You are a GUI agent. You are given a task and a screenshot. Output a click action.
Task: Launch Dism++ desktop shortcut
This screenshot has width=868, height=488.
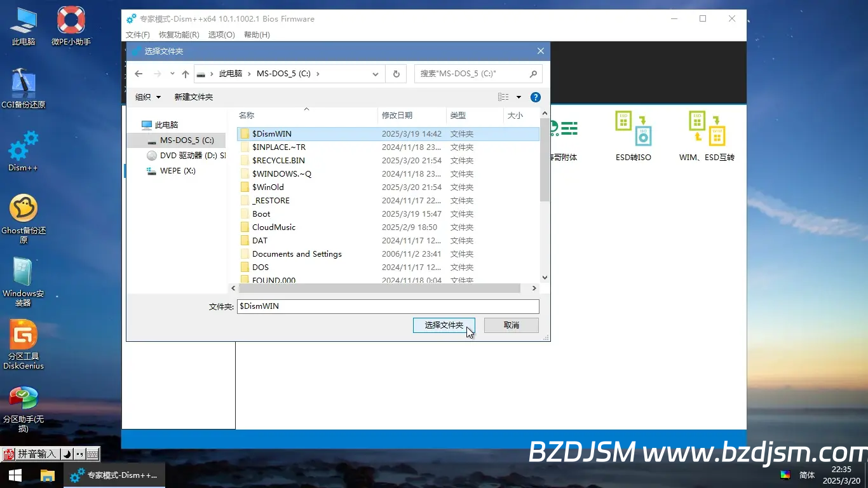[x=24, y=151]
